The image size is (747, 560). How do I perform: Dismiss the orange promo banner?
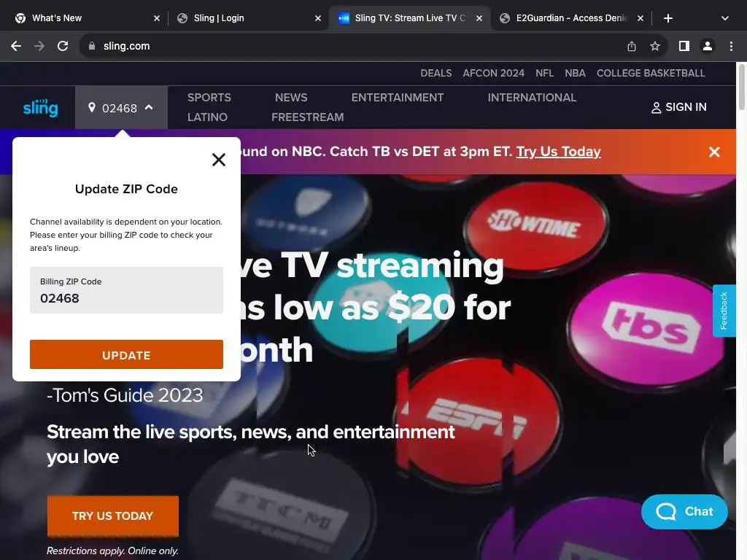(714, 152)
